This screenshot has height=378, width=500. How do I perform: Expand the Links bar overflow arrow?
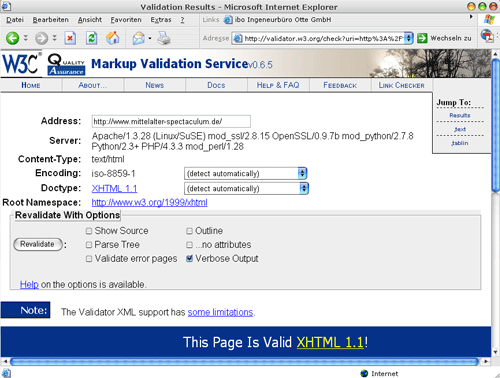(471, 16)
